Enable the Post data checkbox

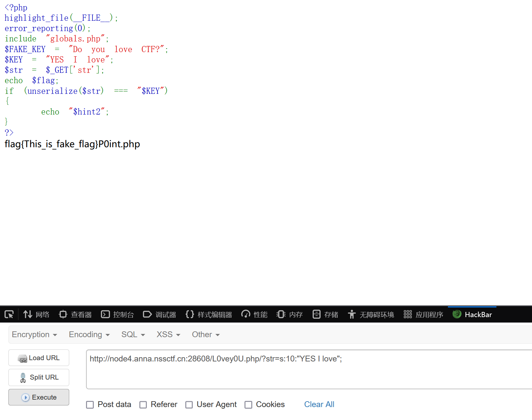(x=90, y=405)
